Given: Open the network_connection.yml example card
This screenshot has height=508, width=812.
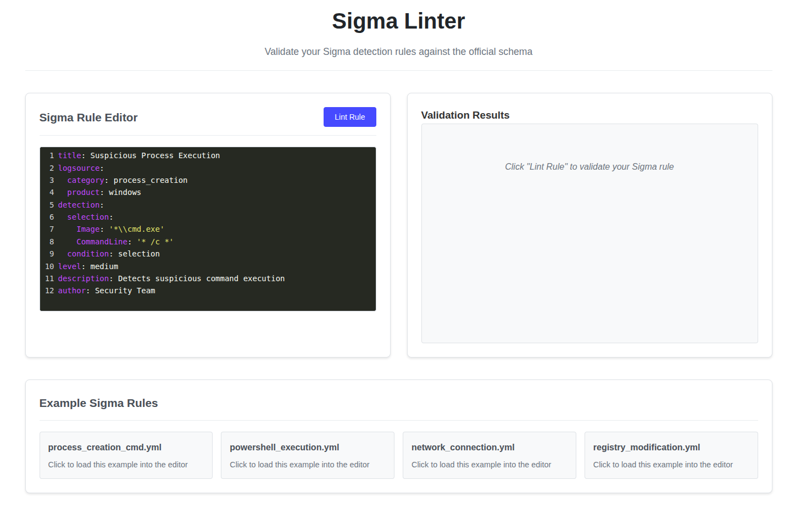Looking at the screenshot, I should [x=489, y=455].
